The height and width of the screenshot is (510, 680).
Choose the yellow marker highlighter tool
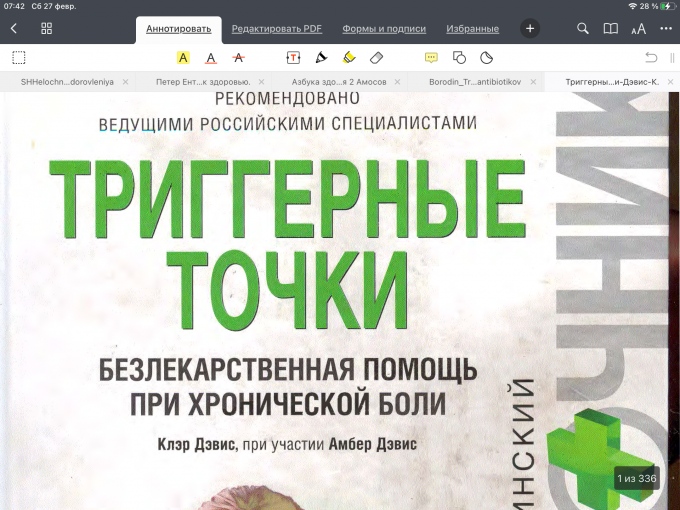point(349,58)
